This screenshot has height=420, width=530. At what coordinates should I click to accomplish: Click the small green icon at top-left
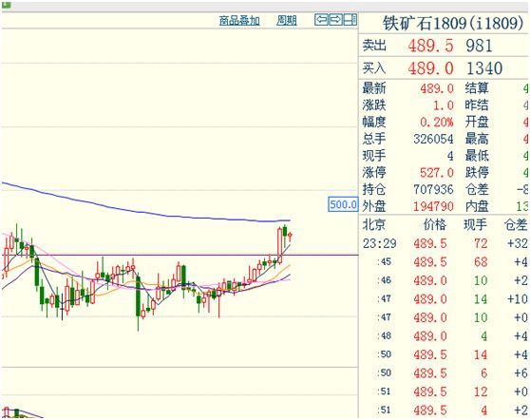[x=6, y=5]
